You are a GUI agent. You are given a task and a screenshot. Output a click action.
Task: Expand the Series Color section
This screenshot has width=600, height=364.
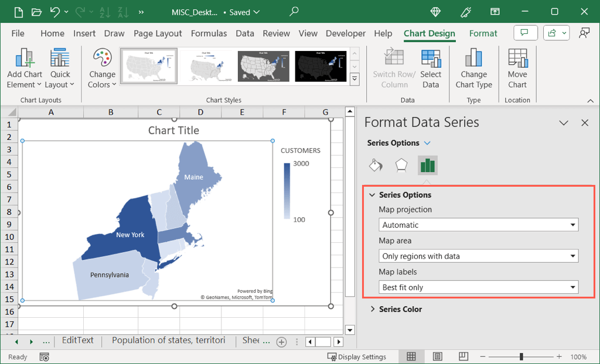[400, 309]
